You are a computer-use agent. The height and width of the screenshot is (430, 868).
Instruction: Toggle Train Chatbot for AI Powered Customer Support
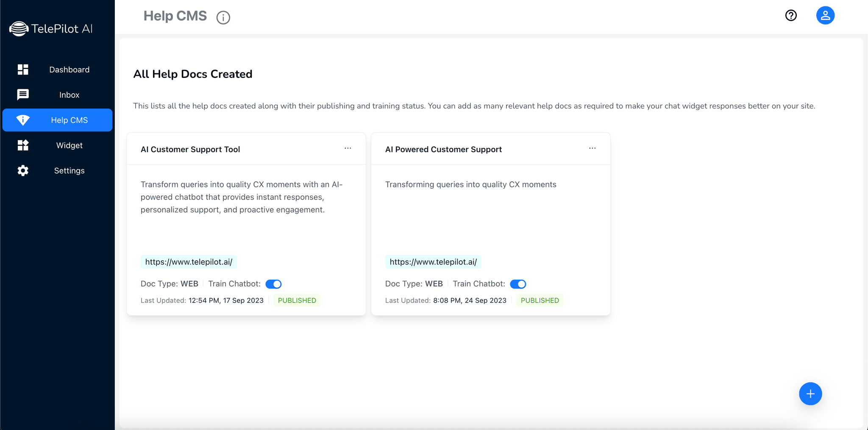tap(518, 284)
